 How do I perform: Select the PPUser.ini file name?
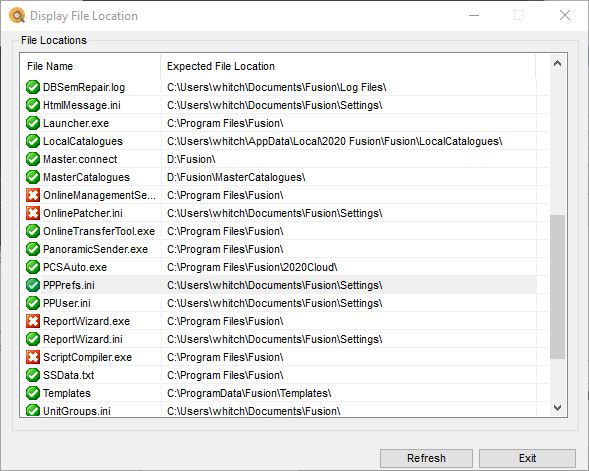pyautogui.click(x=66, y=304)
